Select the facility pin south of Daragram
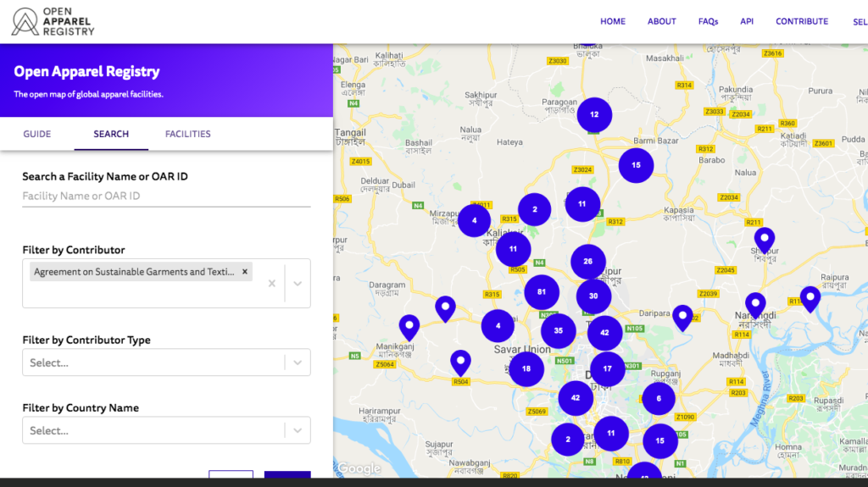 point(445,309)
